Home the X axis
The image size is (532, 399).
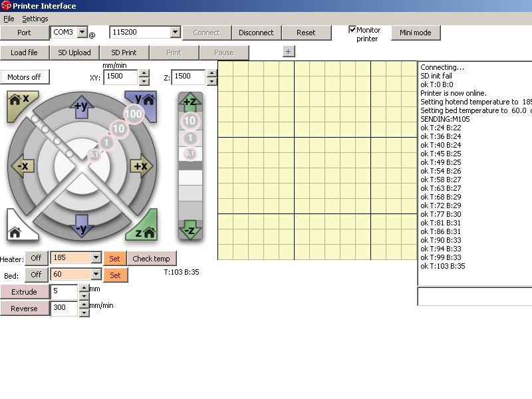click(x=20, y=103)
